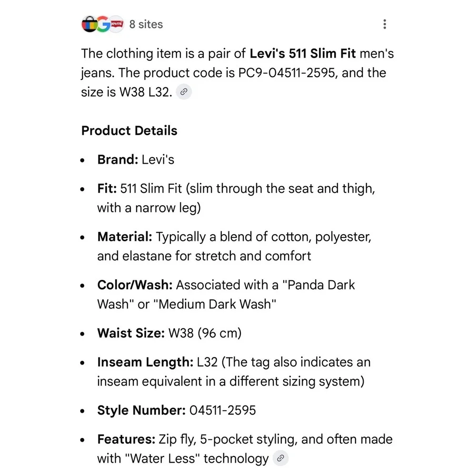Viewport: 476px width, 476px height.
Task: Click the Features: label
Action: coord(126,439)
